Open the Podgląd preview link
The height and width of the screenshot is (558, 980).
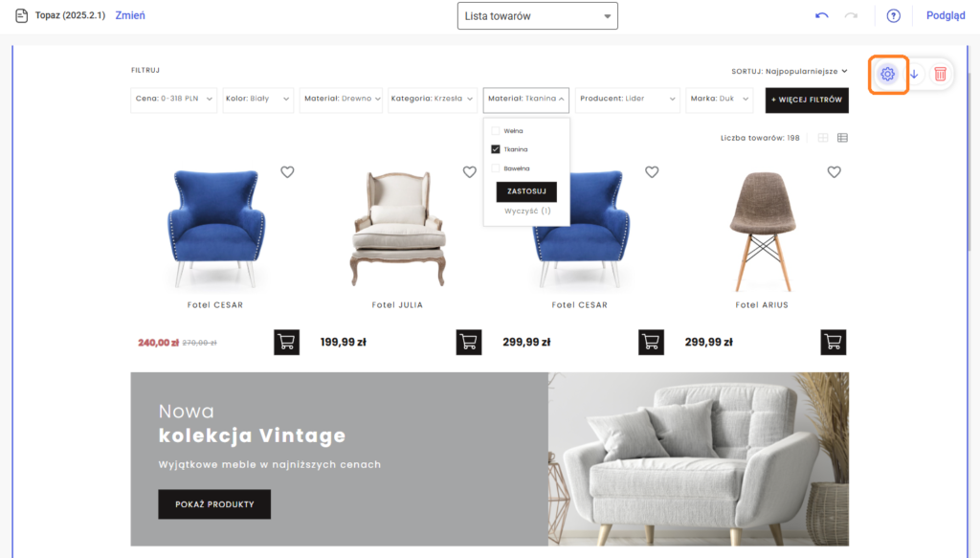coord(946,15)
